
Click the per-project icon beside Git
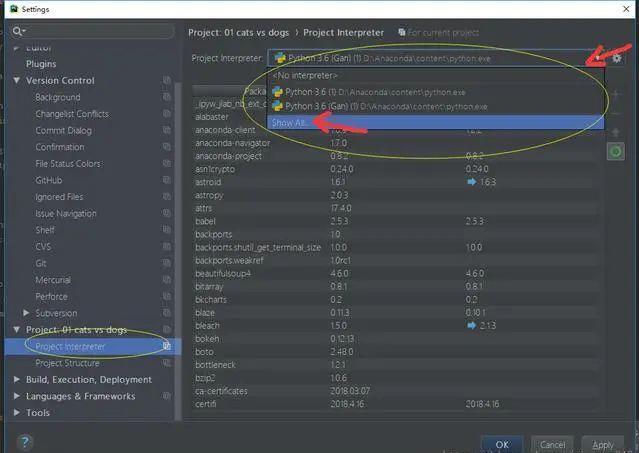(x=167, y=263)
